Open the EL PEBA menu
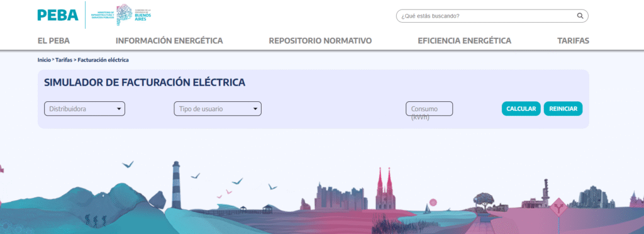 [54, 41]
